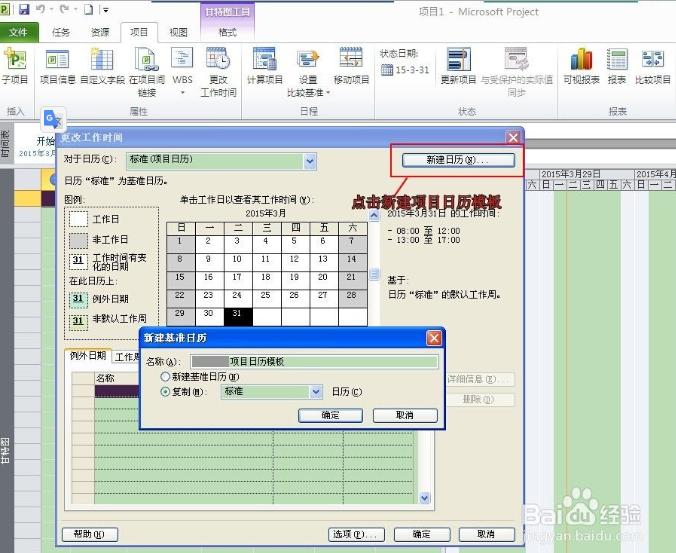Click the 选项 options button
This screenshot has height=553, width=676.
point(357,533)
